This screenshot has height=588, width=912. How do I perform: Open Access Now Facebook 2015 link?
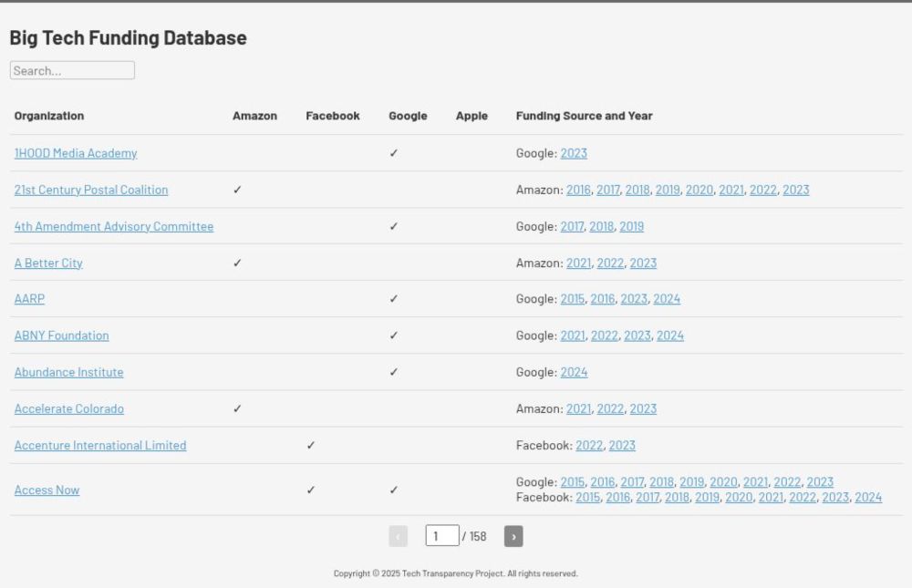(x=587, y=497)
